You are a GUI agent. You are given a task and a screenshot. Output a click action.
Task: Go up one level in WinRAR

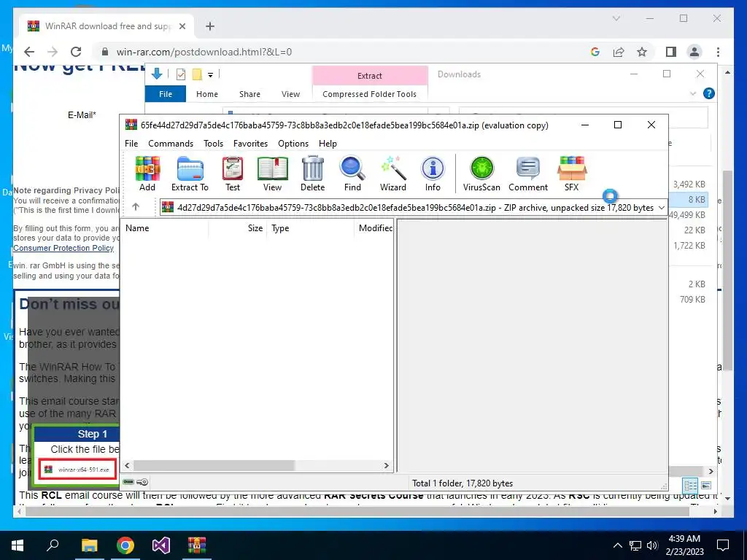point(136,206)
